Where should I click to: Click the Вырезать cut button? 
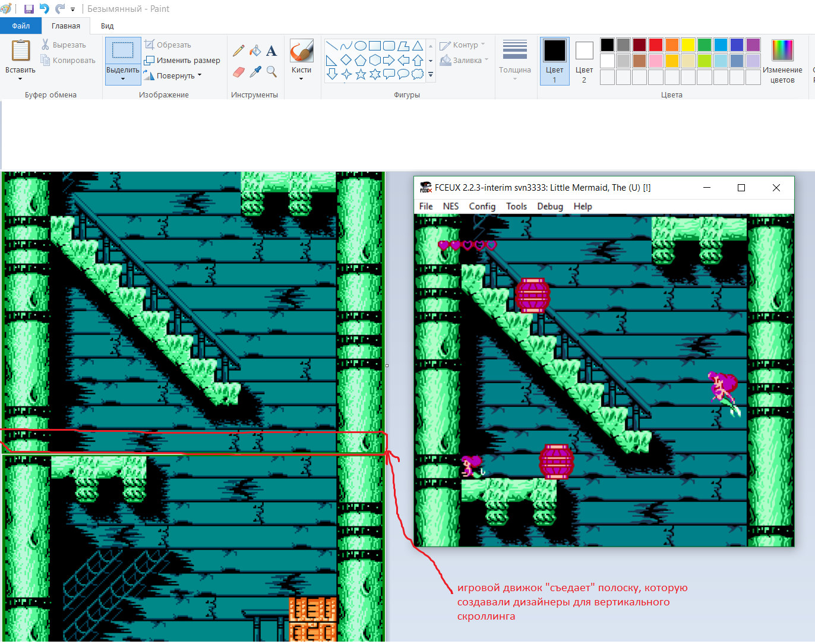tap(64, 45)
